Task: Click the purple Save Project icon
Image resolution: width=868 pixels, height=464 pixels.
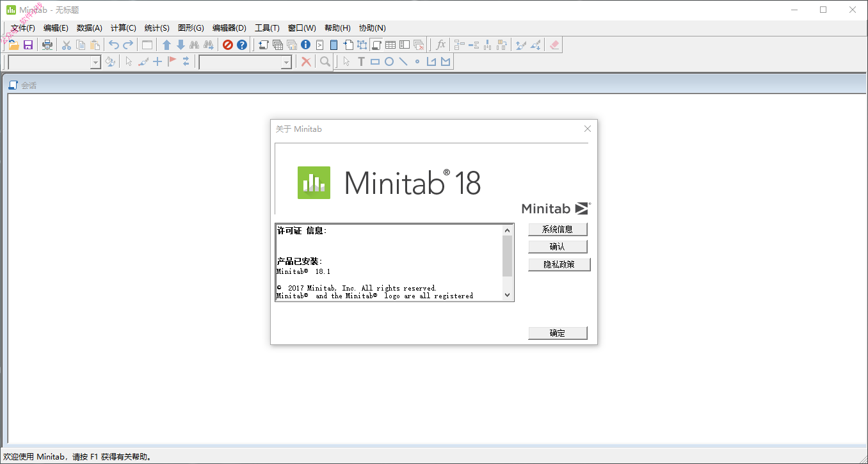Action: click(x=28, y=45)
